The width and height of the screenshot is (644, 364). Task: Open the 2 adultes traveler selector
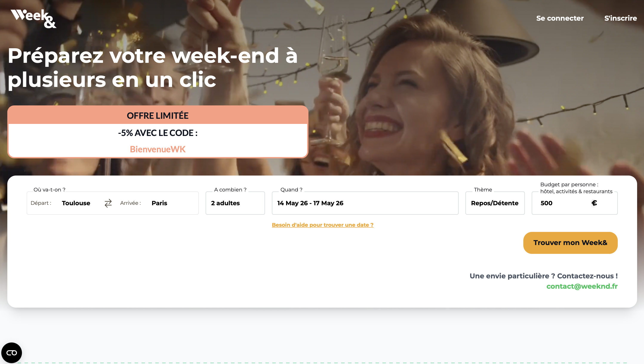(x=235, y=203)
